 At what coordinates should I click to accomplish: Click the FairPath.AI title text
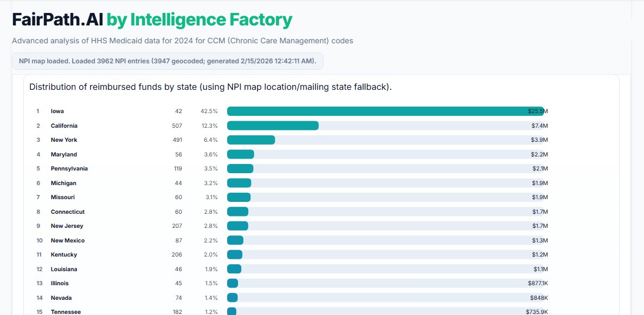pos(57,19)
